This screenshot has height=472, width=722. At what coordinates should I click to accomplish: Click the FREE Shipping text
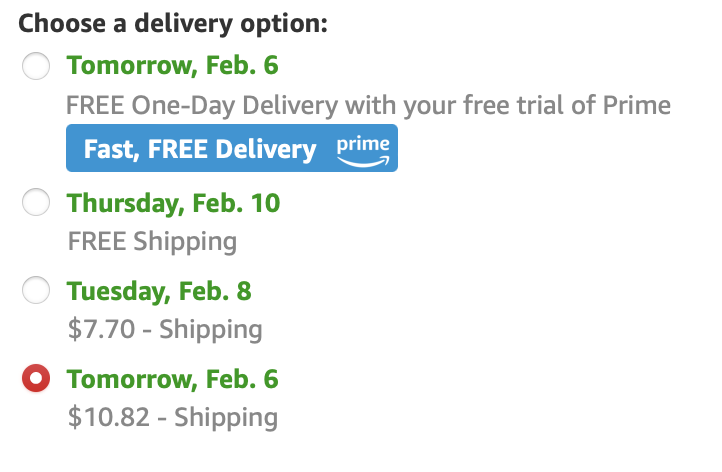(x=152, y=241)
